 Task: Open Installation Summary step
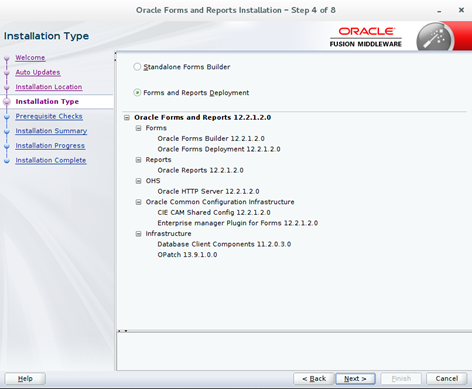(x=51, y=131)
